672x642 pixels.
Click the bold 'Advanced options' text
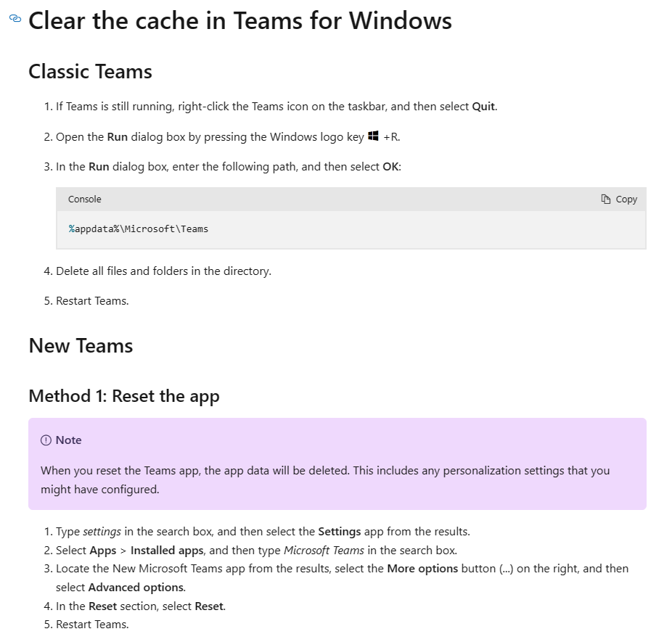coord(135,587)
